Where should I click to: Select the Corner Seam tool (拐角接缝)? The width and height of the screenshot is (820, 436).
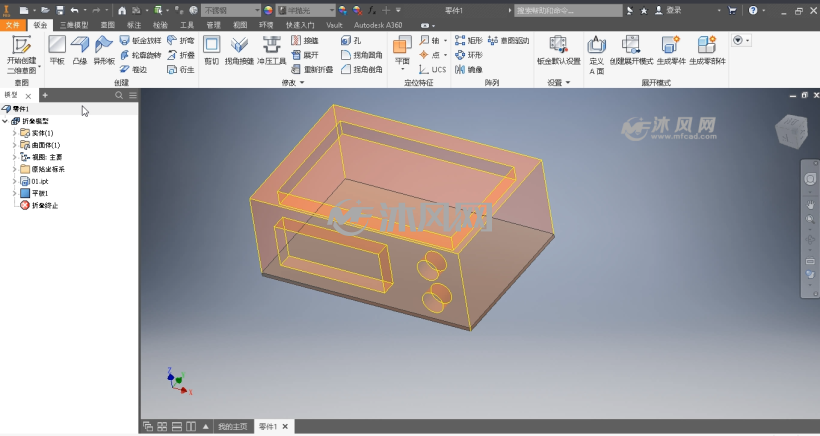tap(239, 51)
